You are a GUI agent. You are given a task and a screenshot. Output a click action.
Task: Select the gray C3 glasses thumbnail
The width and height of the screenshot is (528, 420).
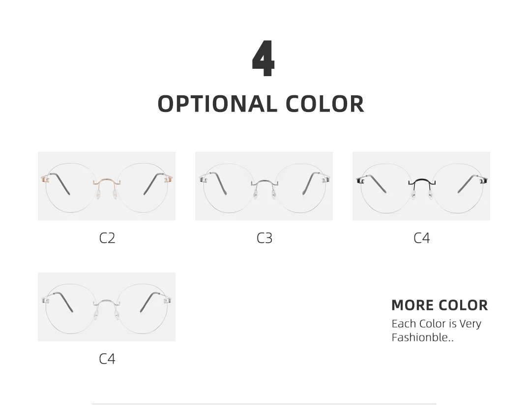pyautogui.click(x=264, y=186)
